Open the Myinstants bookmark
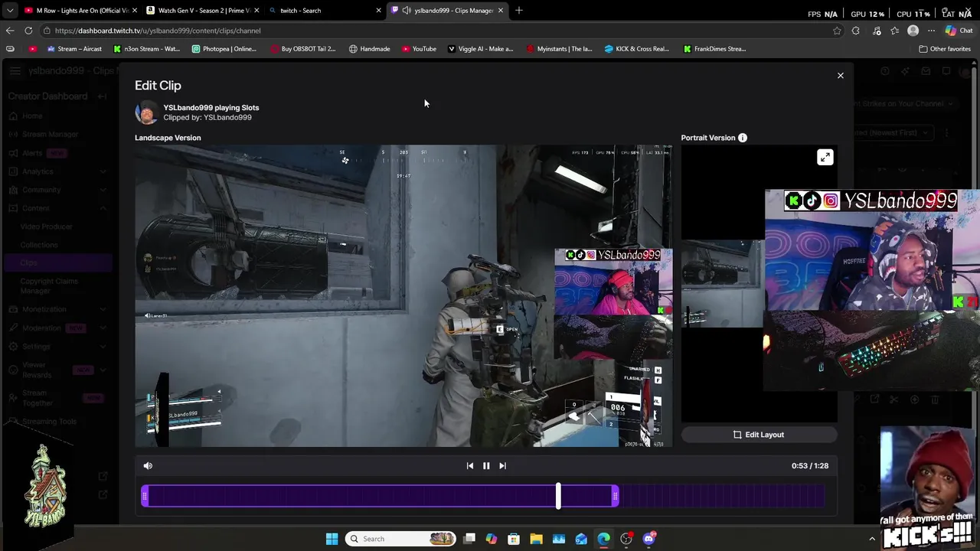980x551 pixels. click(x=559, y=49)
